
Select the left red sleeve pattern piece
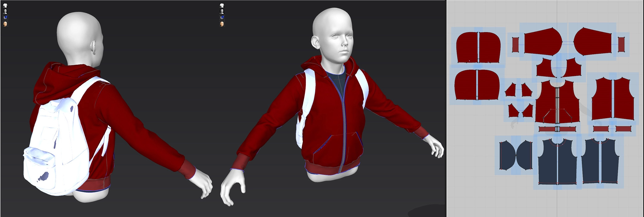(x=542, y=42)
